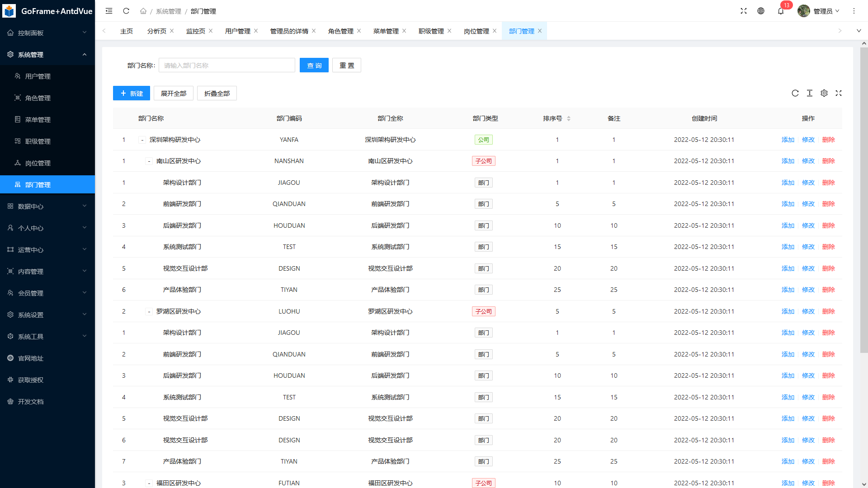This screenshot has height=488, width=868.
Task: Collapse the 罗湖区研发中心 row
Action: pyautogui.click(x=149, y=312)
